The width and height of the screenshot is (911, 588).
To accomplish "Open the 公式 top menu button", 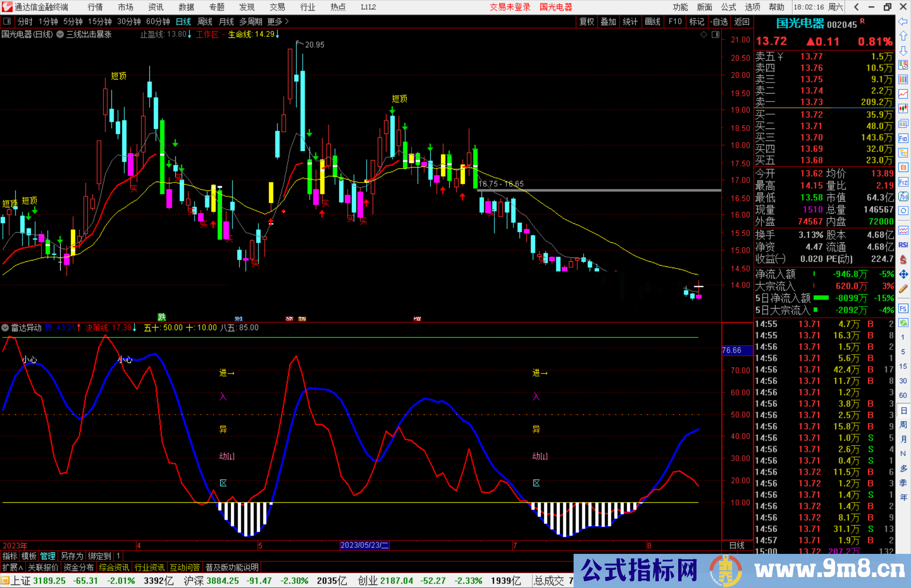I will (x=728, y=7).
